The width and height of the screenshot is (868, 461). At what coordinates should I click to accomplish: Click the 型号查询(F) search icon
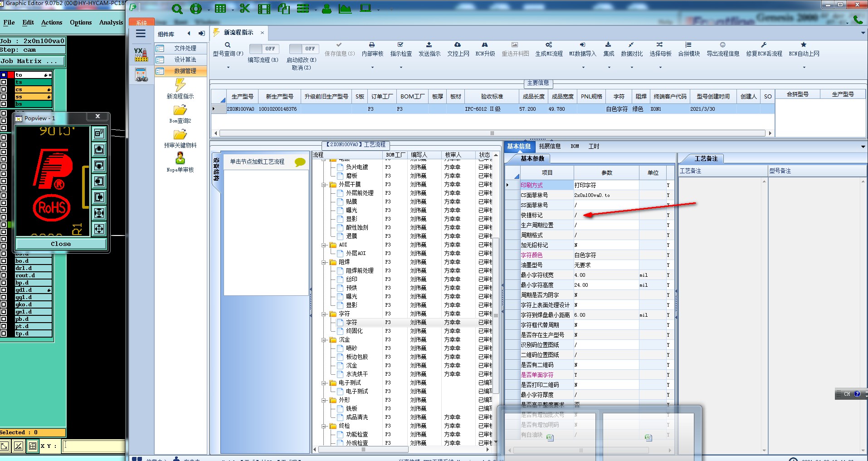point(228,45)
